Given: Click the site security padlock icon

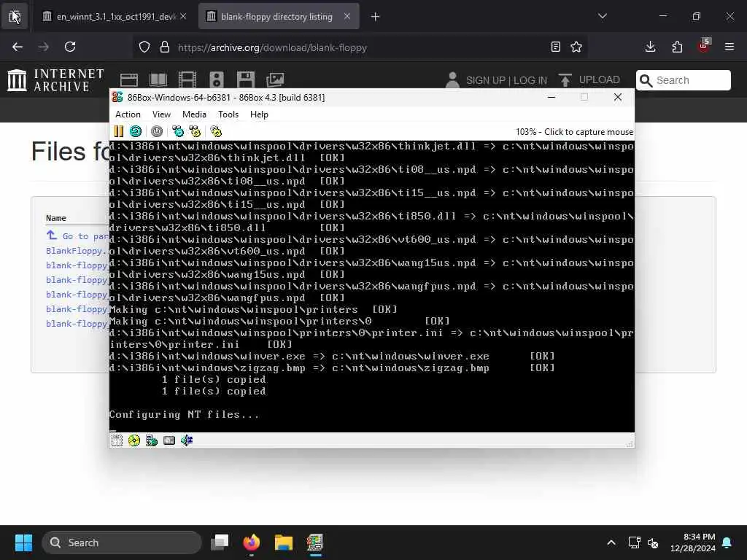Looking at the screenshot, I should pos(165,47).
